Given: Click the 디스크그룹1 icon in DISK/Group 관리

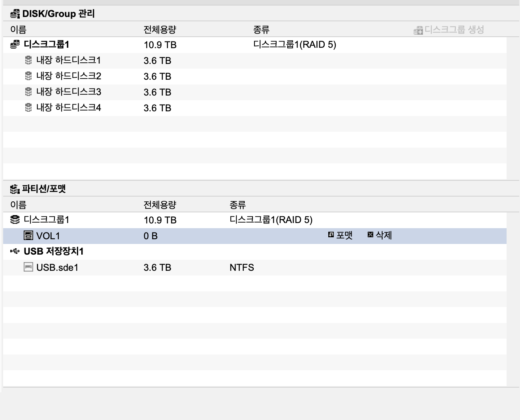Looking at the screenshot, I should click(15, 44).
